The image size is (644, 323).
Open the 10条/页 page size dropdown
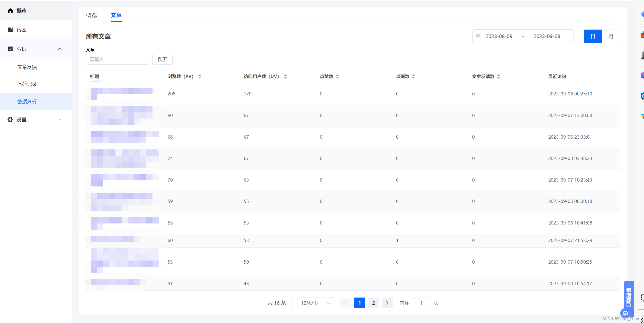[313, 303]
